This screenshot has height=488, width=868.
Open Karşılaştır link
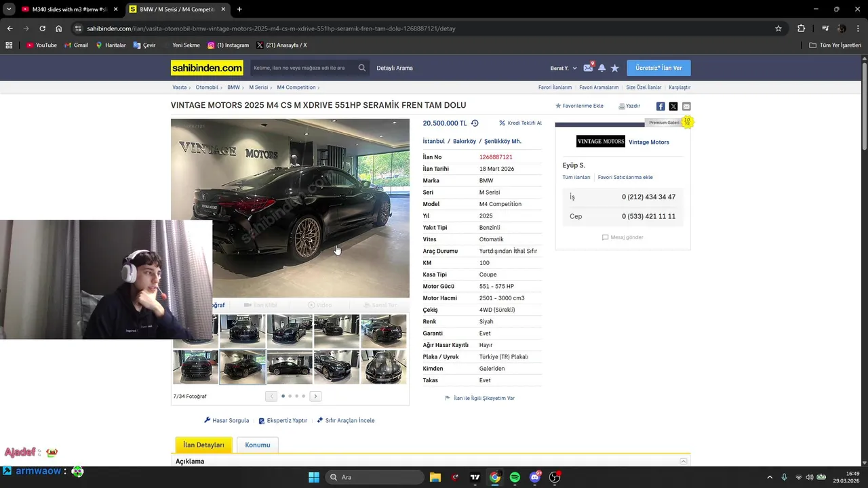click(x=679, y=87)
